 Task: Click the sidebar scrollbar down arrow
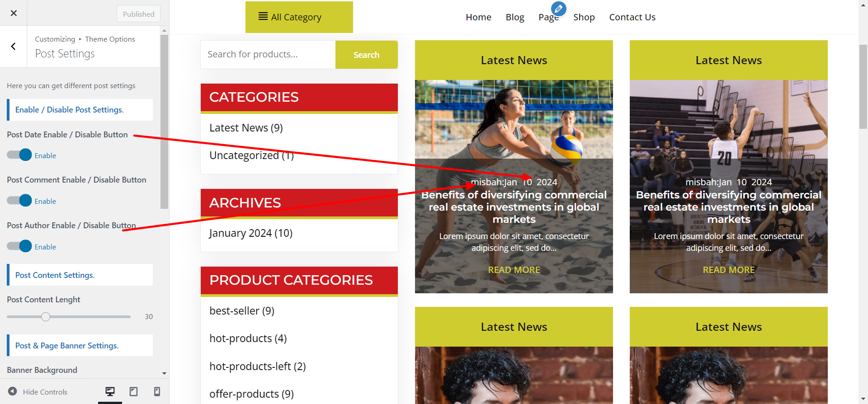pyautogui.click(x=164, y=374)
